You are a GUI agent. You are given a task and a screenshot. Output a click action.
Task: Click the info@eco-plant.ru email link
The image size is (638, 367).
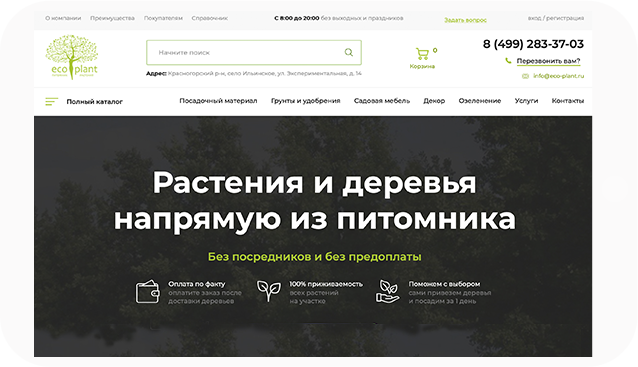click(x=558, y=76)
